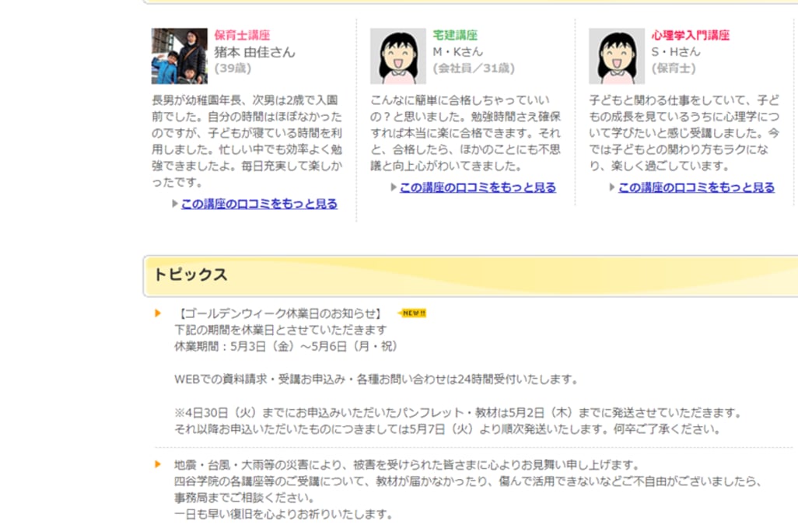This screenshot has width=798, height=532.
Task: Click the reviewer name 猪本 由佳さん
Action: coord(254,52)
